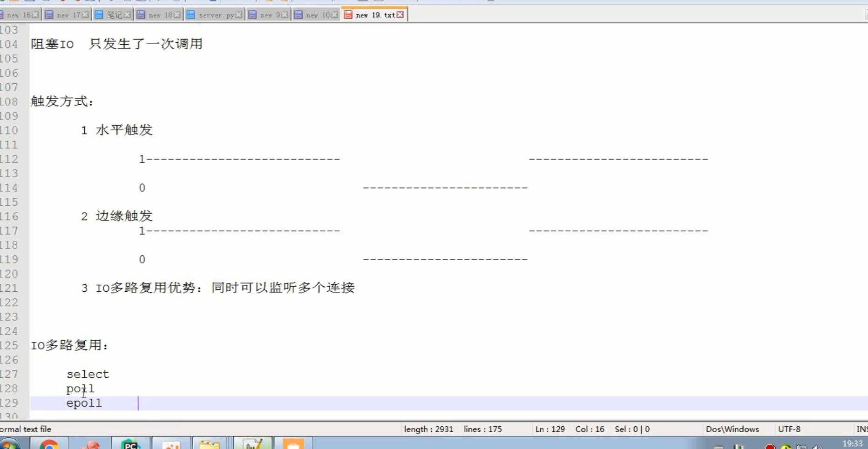Switch to the new 18 tab
The width and height of the screenshot is (868, 449).
[x=160, y=15]
